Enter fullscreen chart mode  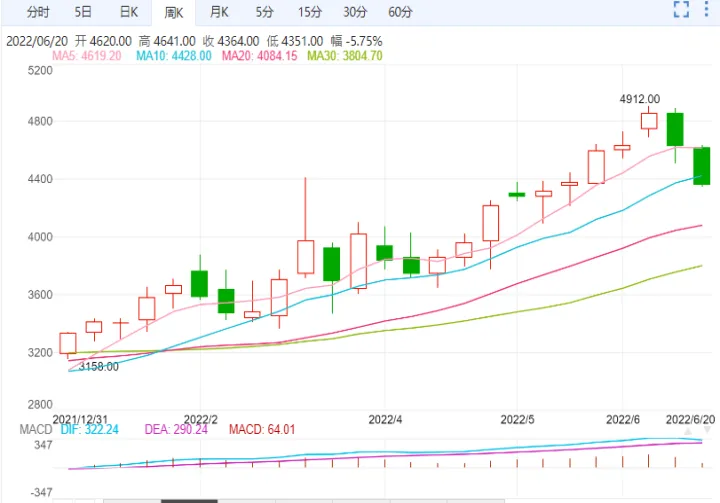682,11
